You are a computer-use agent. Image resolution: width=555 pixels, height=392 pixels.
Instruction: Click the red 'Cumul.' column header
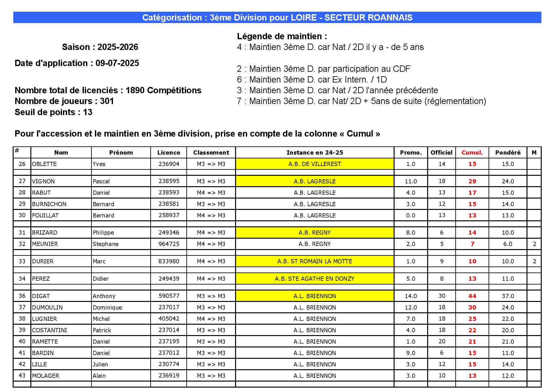(x=472, y=153)
